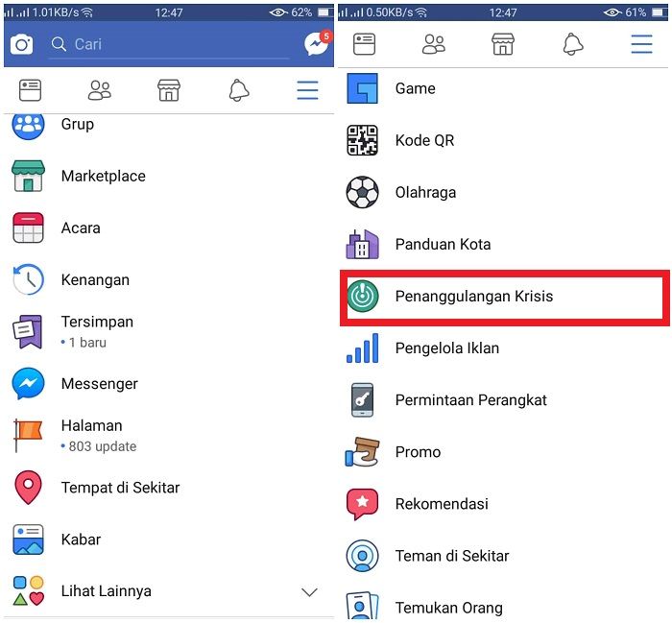Open Halaman with 803 update

[168, 436]
